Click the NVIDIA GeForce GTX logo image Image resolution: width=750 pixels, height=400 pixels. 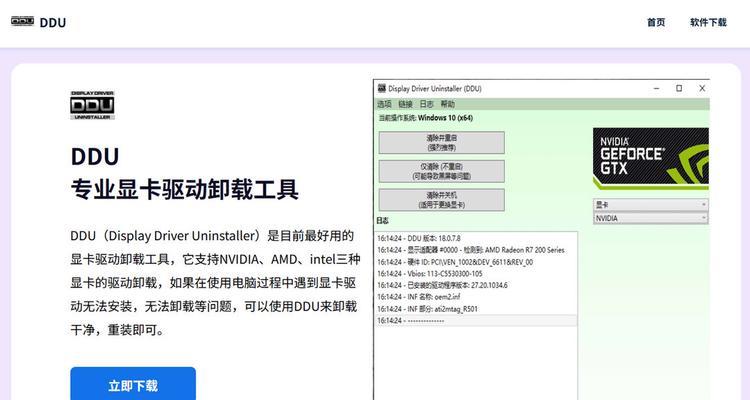click(651, 158)
